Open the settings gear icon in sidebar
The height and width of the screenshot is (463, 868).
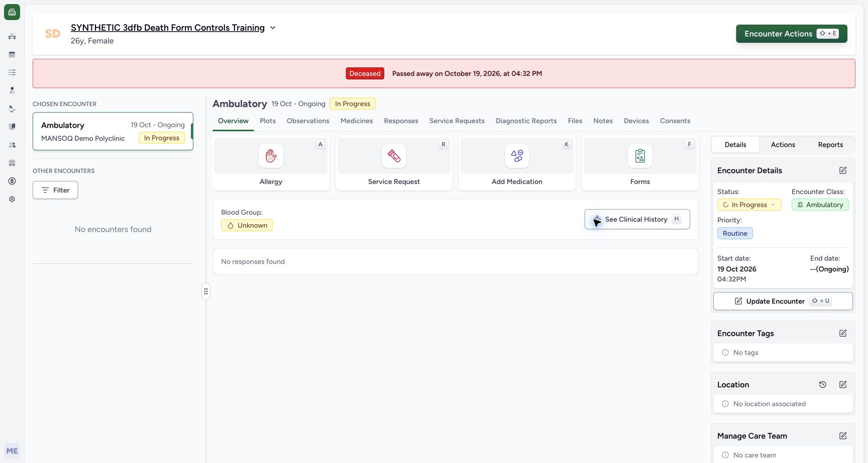(x=12, y=199)
